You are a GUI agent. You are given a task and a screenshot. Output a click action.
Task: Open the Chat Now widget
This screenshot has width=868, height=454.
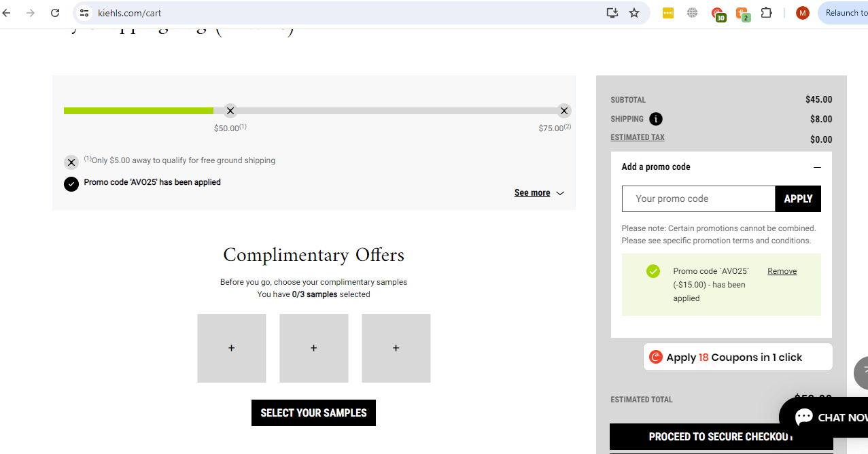tap(824, 417)
